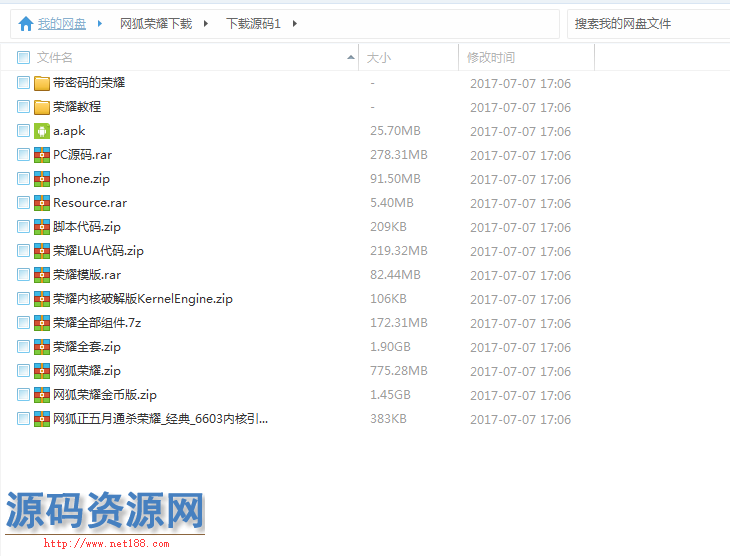Viewport: 730px width, 556px height.
Task: Check the box for 荣耀内核破解版KernelEngine.zip
Action: click(x=23, y=299)
